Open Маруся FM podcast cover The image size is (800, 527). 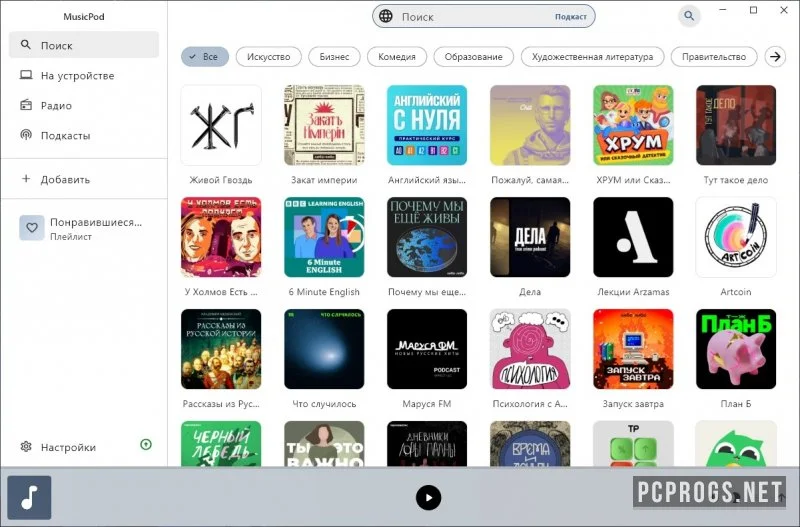(427, 349)
